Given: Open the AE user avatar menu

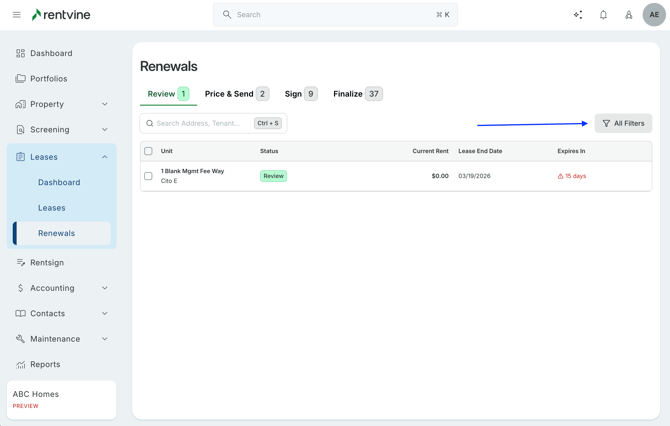Looking at the screenshot, I should [654, 15].
